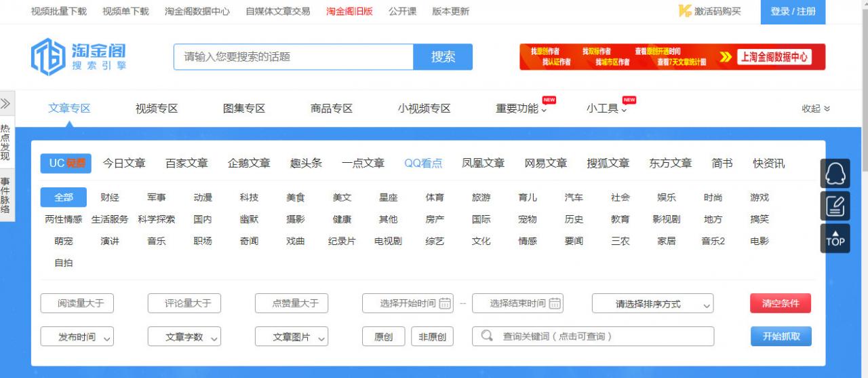
Task: Click the 开始抓取 button
Action: 781,337
